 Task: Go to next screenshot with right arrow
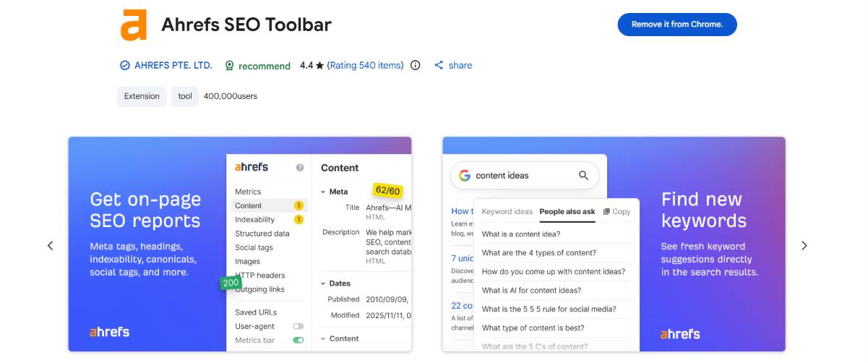point(804,246)
